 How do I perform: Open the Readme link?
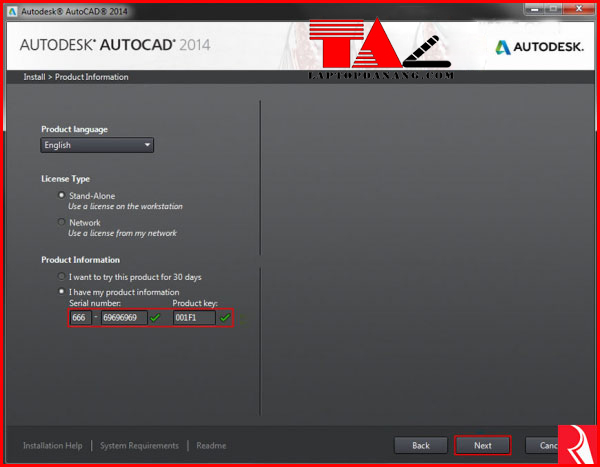point(211,445)
